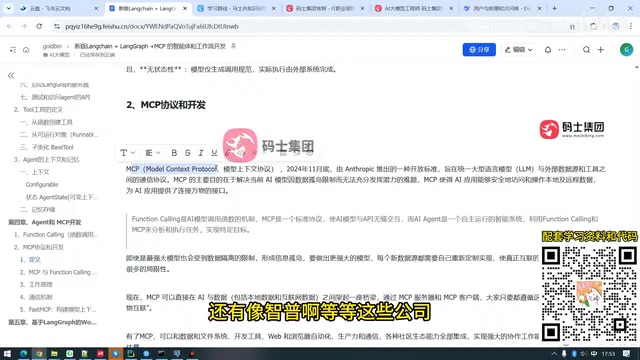
Task: Open the green user avatar
Action: tap(626, 50)
